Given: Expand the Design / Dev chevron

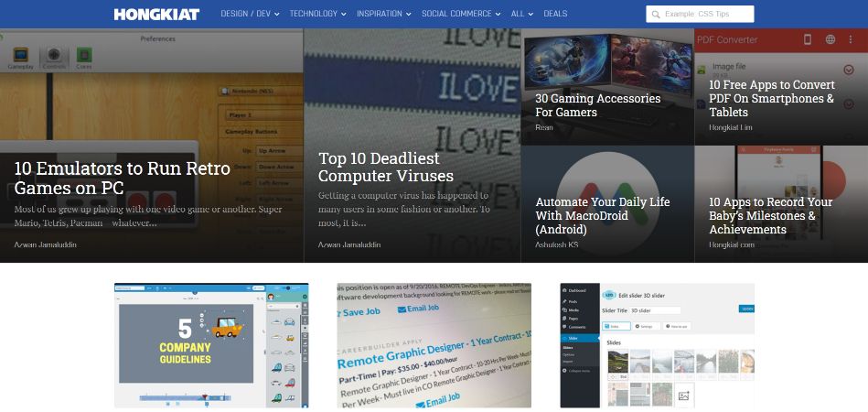Looking at the screenshot, I should click(x=277, y=15).
